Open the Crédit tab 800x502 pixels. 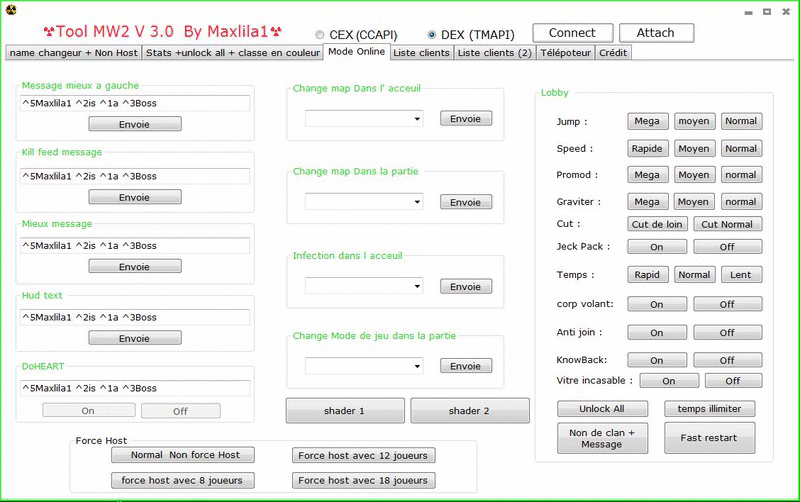(x=613, y=53)
